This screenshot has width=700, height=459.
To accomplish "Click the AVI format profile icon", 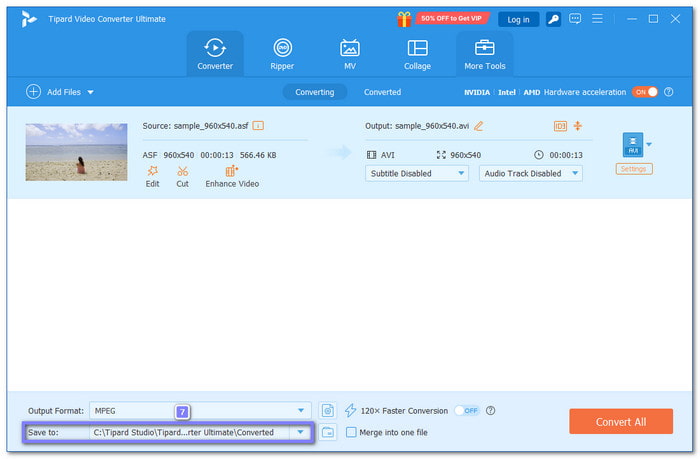I will point(633,145).
